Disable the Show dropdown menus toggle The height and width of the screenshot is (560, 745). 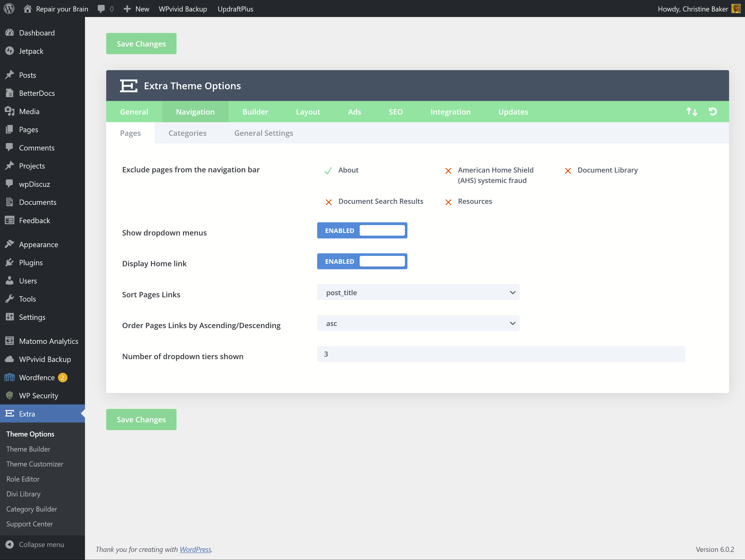tap(362, 230)
